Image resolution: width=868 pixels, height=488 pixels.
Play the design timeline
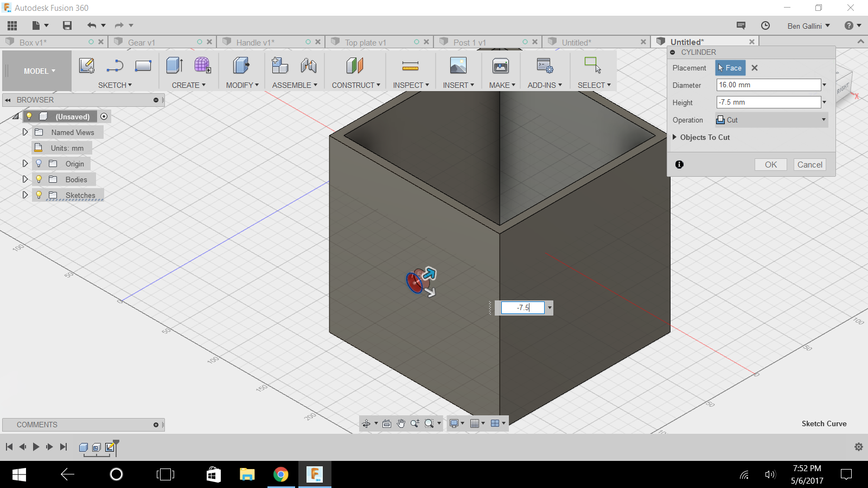(x=36, y=447)
